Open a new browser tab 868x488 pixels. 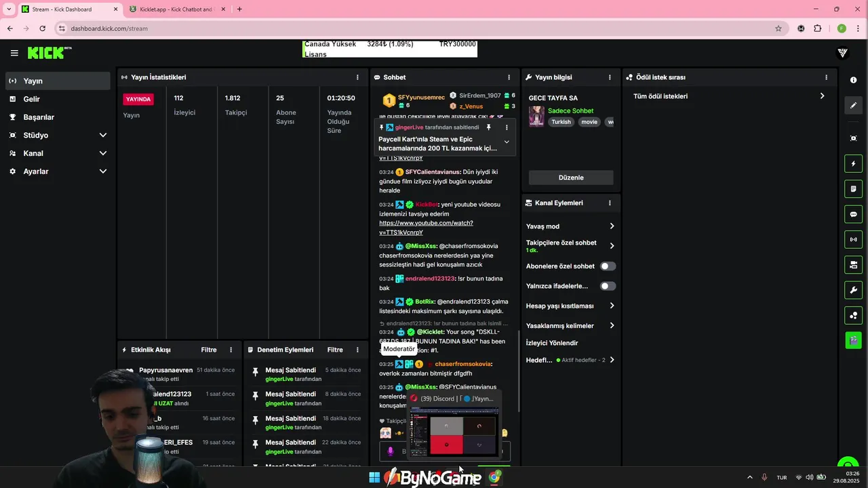pyautogui.click(x=239, y=9)
